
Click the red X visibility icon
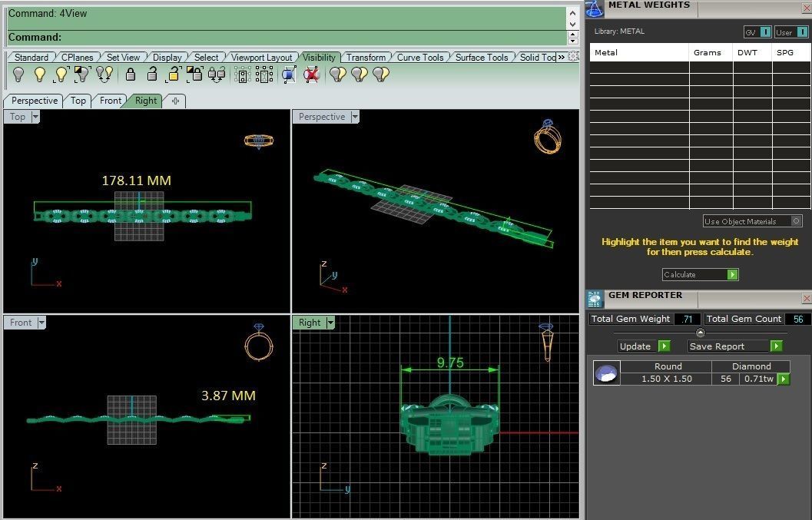click(311, 75)
